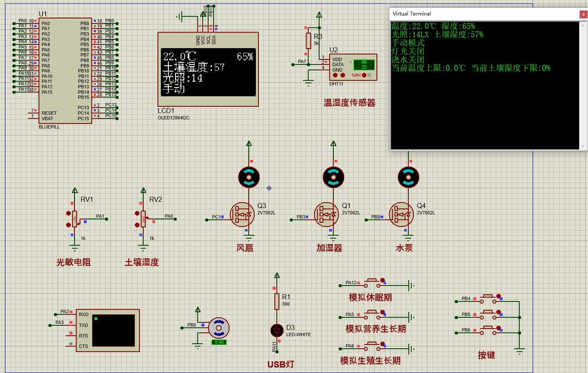Decrease RV2 soil humidity potentiometer down arrow
Viewport: 588px width, 373px height.
[137, 225]
